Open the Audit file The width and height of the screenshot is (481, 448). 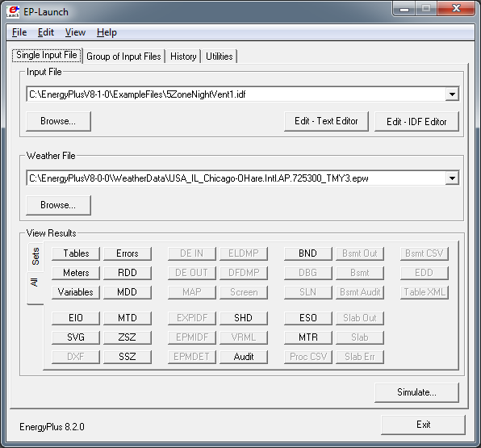(244, 357)
